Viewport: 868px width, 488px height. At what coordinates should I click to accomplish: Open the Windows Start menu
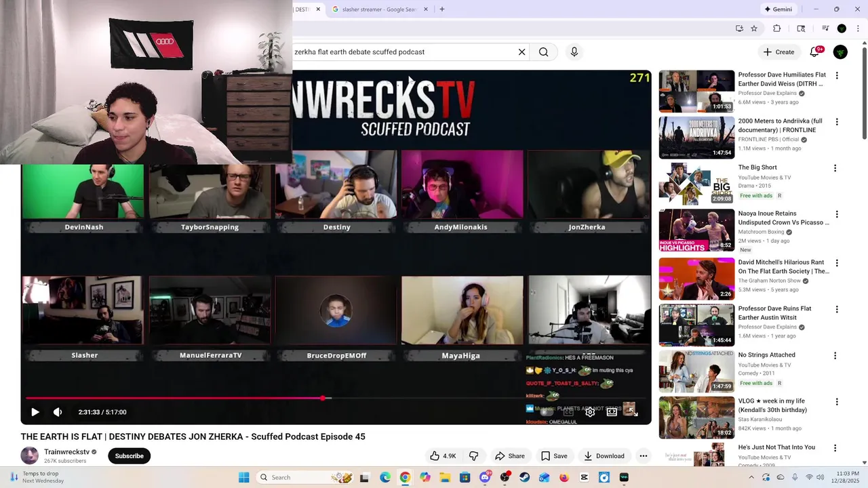point(244,477)
